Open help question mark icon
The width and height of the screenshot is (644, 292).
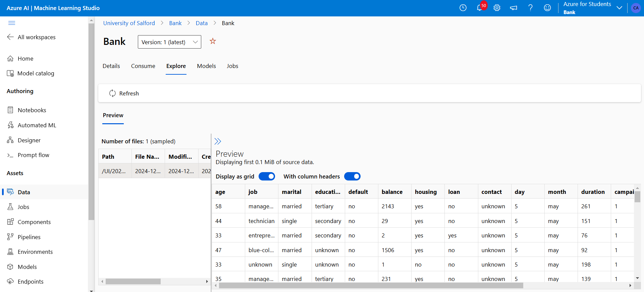[530, 8]
